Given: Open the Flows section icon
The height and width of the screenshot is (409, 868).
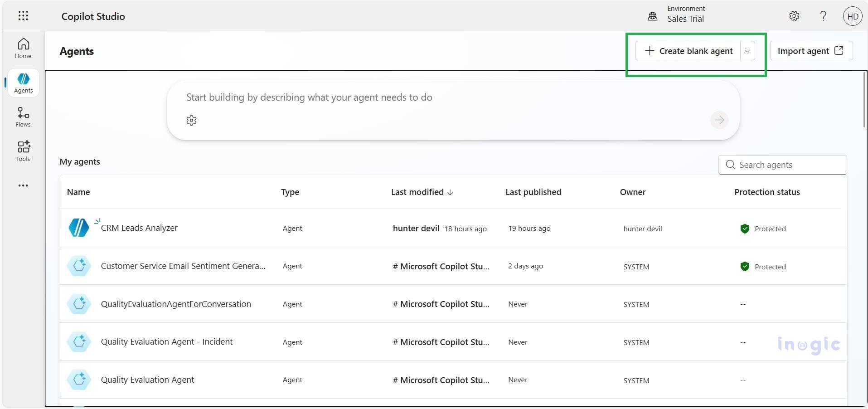Looking at the screenshot, I should (23, 116).
